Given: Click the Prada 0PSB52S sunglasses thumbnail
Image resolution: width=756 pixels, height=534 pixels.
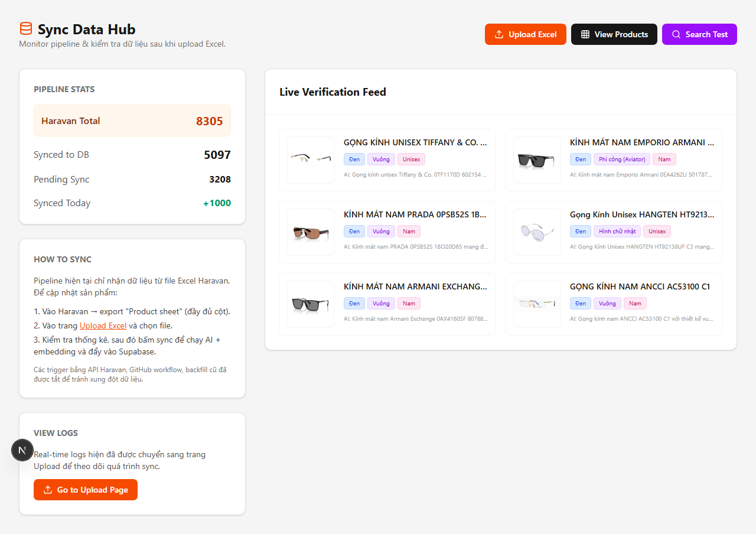Looking at the screenshot, I should tap(311, 232).
